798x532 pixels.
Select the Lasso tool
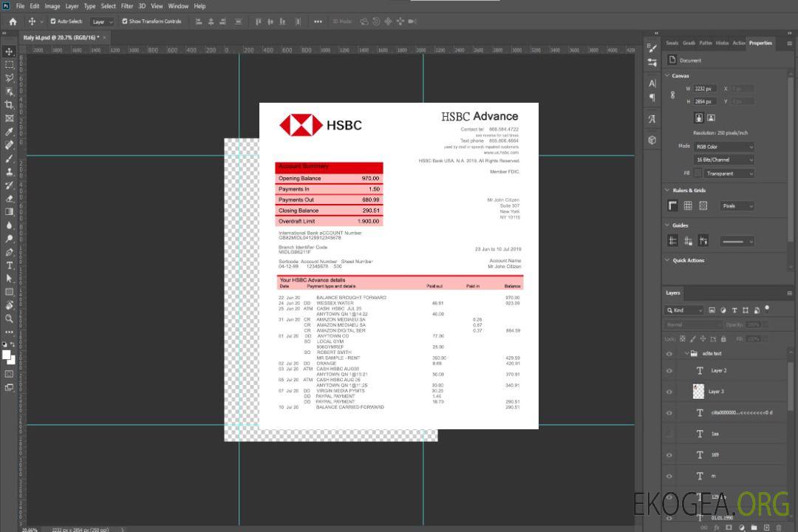point(9,78)
